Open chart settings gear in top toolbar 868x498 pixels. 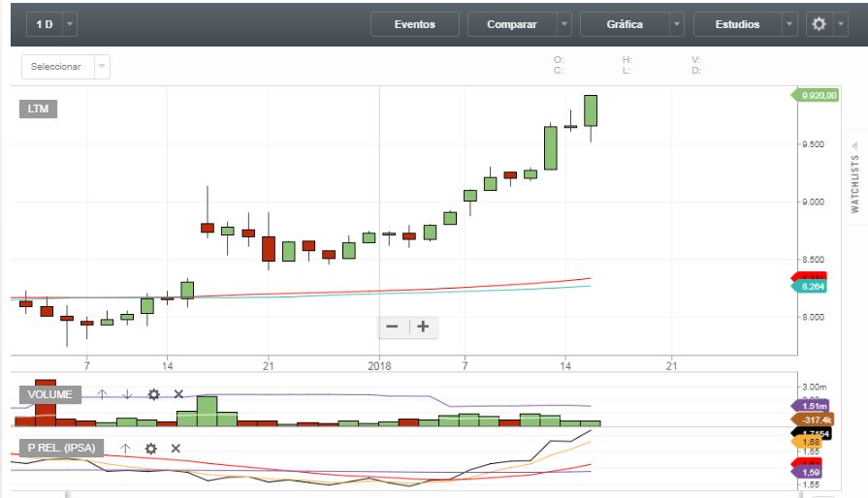pos(819,24)
